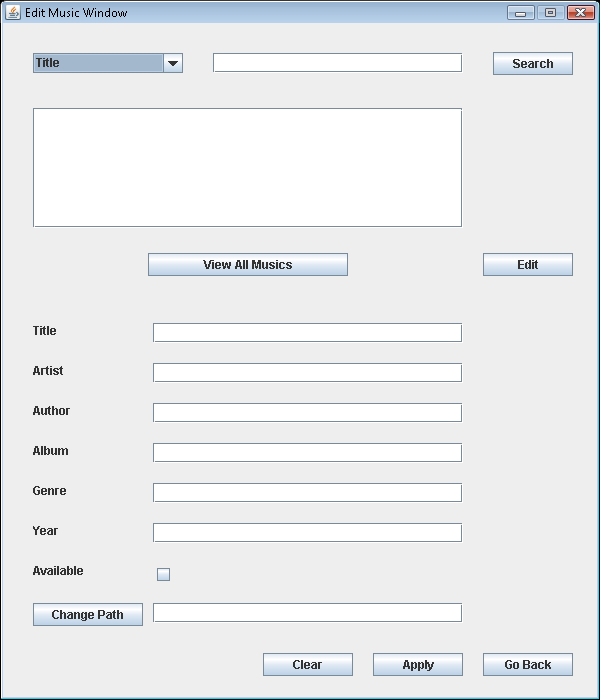Clear the form with the Clear button
Screen dimensions: 600x700
point(308,665)
